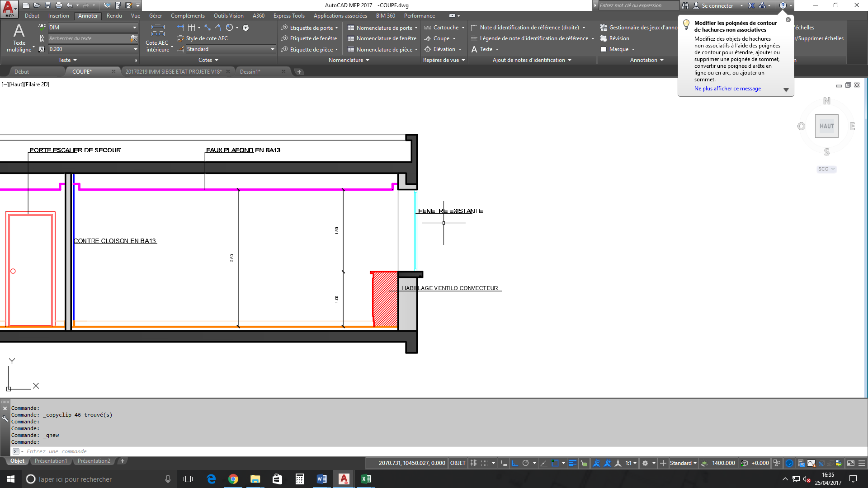Expand the Texte panel
This screenshot has width=868, height=488.
pos(68,60)
